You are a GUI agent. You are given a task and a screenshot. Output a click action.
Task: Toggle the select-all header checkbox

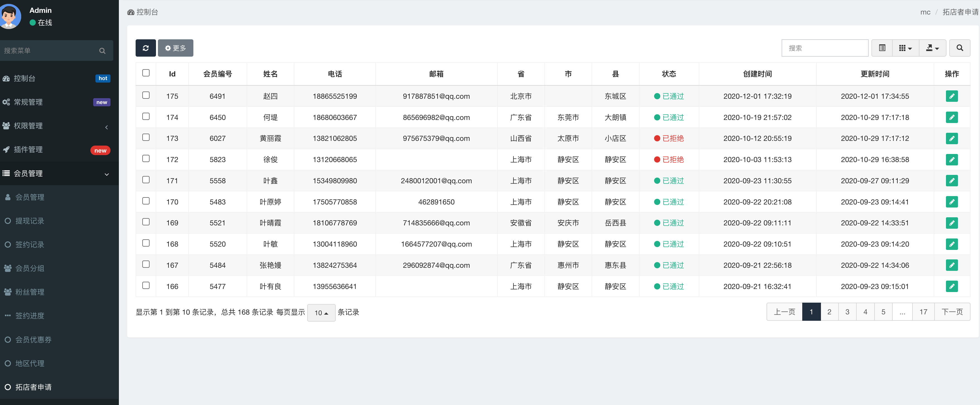tap(146, 73)
